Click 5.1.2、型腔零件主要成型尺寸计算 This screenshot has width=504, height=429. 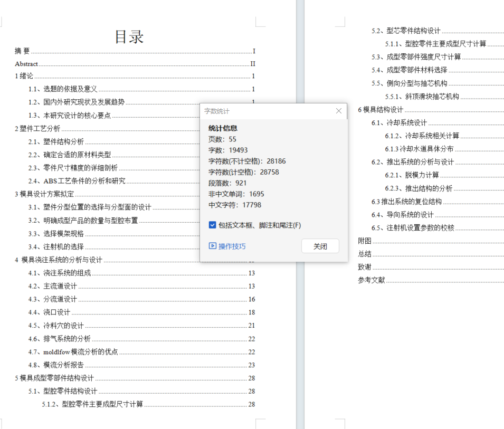coord(148,404)
